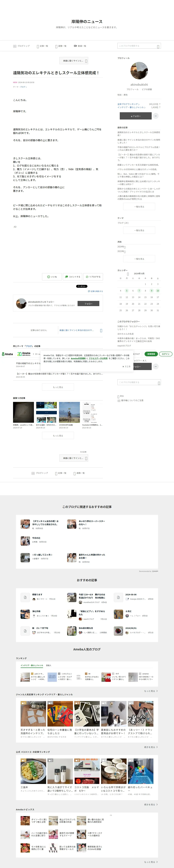Click the 記事を報告する report icon
The width and height of the screenshot is (174, 868).
[x=89, y=291]
